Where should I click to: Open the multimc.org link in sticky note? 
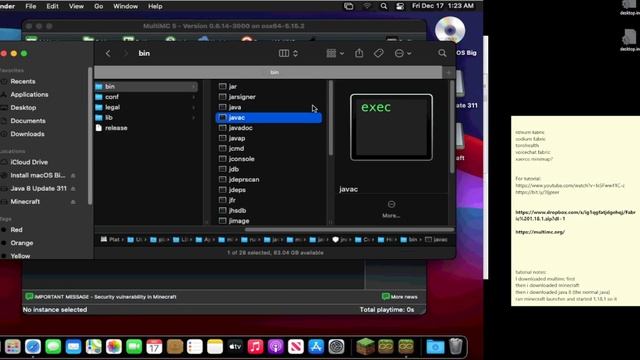tap(540, 232)
